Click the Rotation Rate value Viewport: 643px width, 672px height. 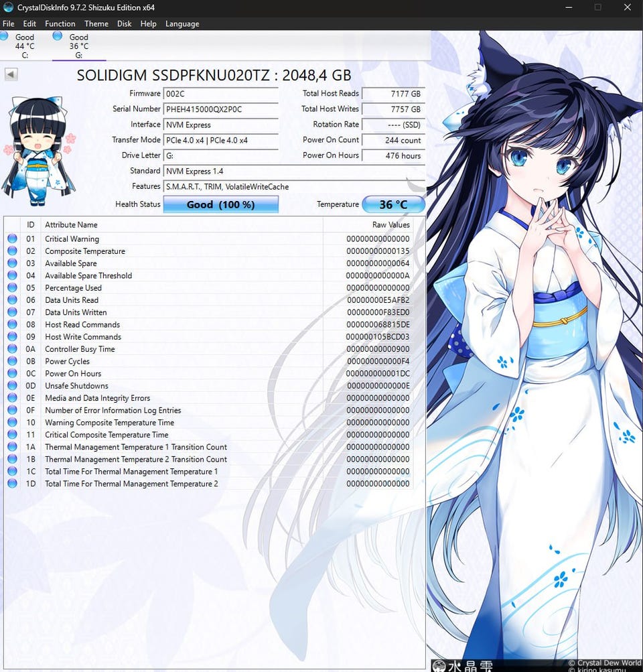tap(393, 125)
